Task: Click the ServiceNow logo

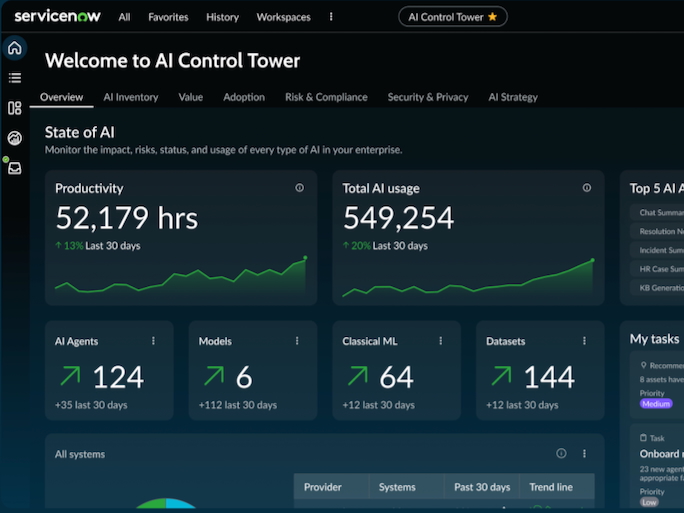Action: pyautogui.click(x=57, y=17)
